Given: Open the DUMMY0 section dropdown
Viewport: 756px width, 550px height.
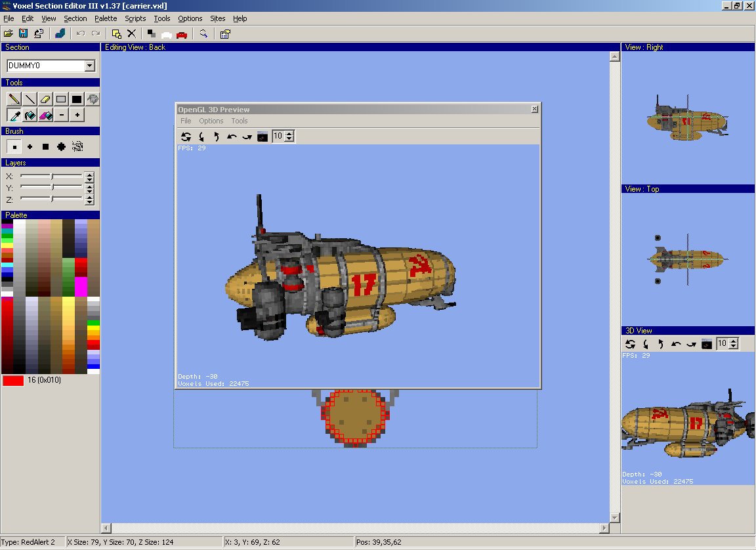Looking at the screenshot, I should [90, 66].
